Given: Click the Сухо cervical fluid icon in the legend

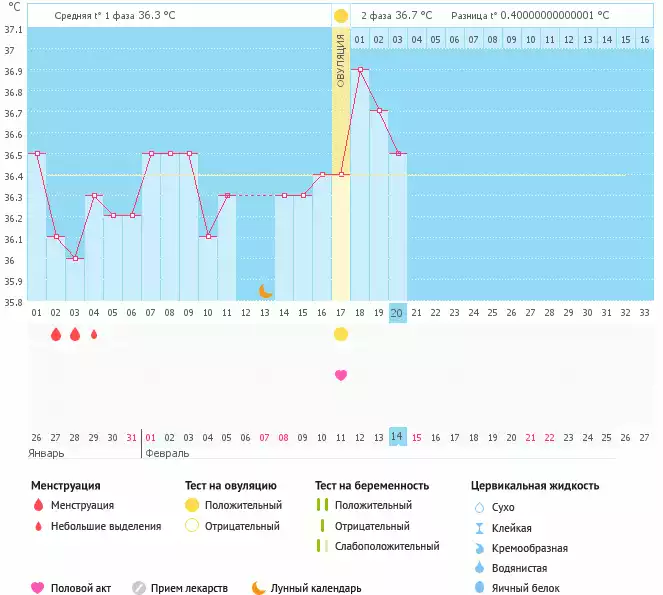Looking at the screenshot, I should point(479,508).
